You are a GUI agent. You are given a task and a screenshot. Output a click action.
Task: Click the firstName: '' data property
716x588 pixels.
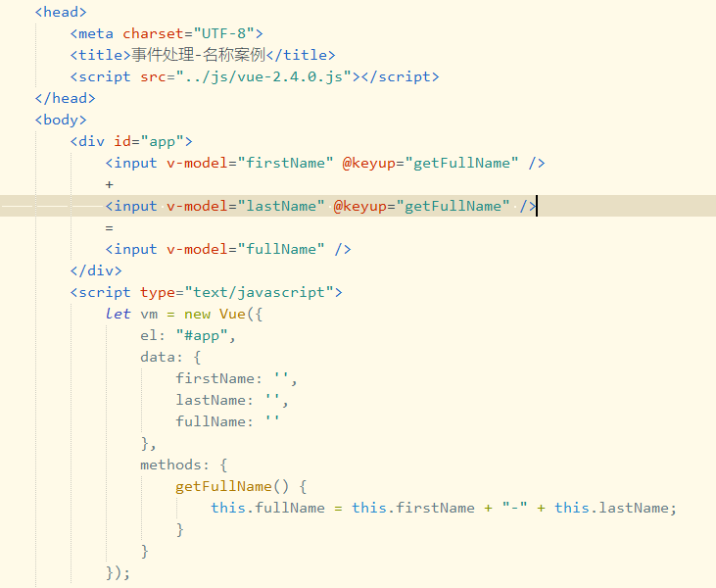tap(236, 378)
